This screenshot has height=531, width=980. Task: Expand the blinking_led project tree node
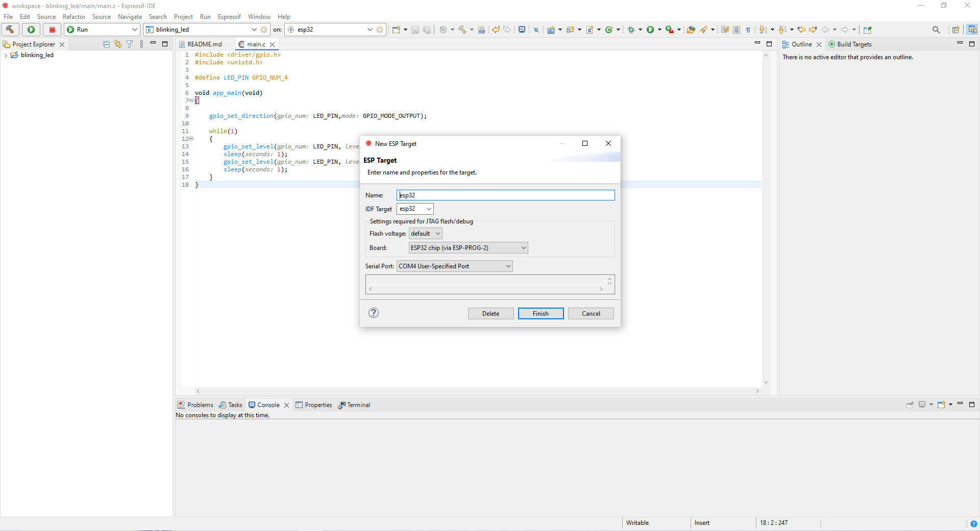(x=6, y=56)
